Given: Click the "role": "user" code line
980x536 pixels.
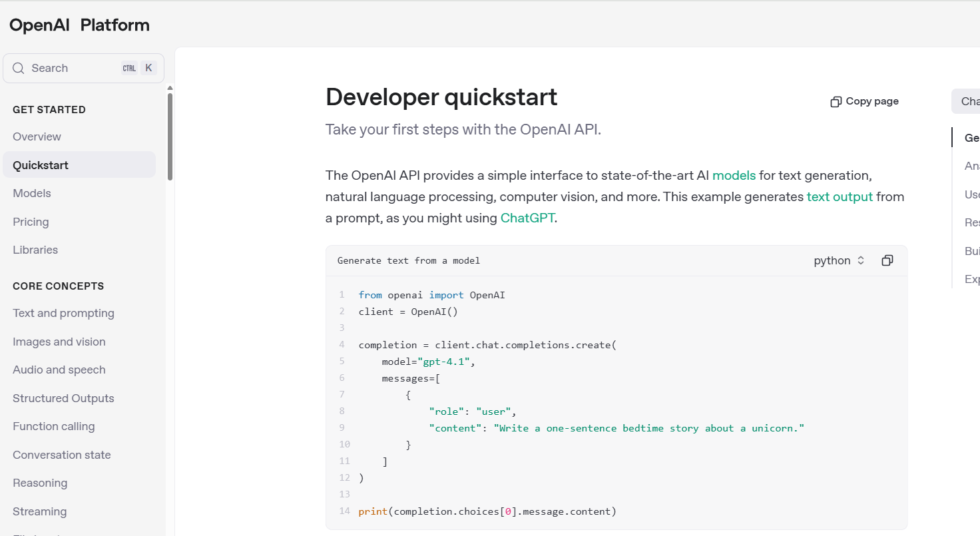Looking at the screenshot, I should pos(473,411).
